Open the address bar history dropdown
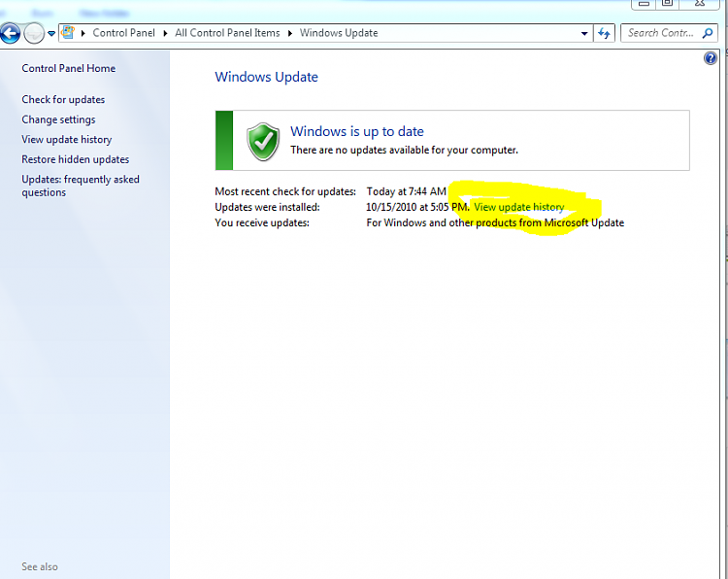Viewport: 728px width, 579px height. pyautogui.click(x=584, y=33)
